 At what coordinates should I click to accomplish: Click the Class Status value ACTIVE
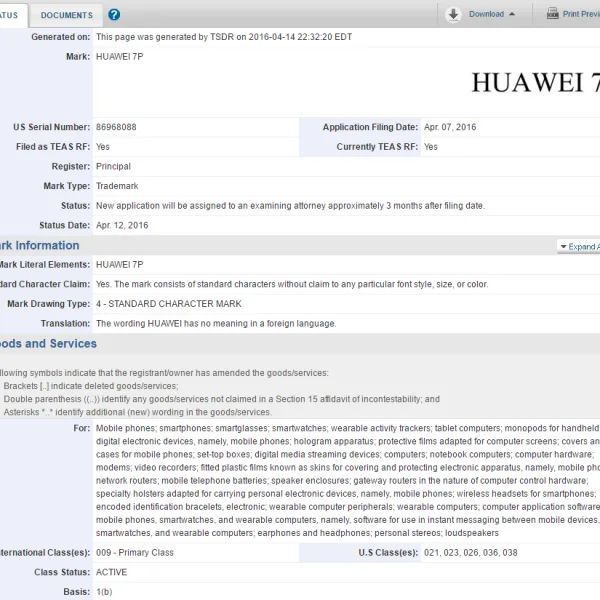click(111, 572)
